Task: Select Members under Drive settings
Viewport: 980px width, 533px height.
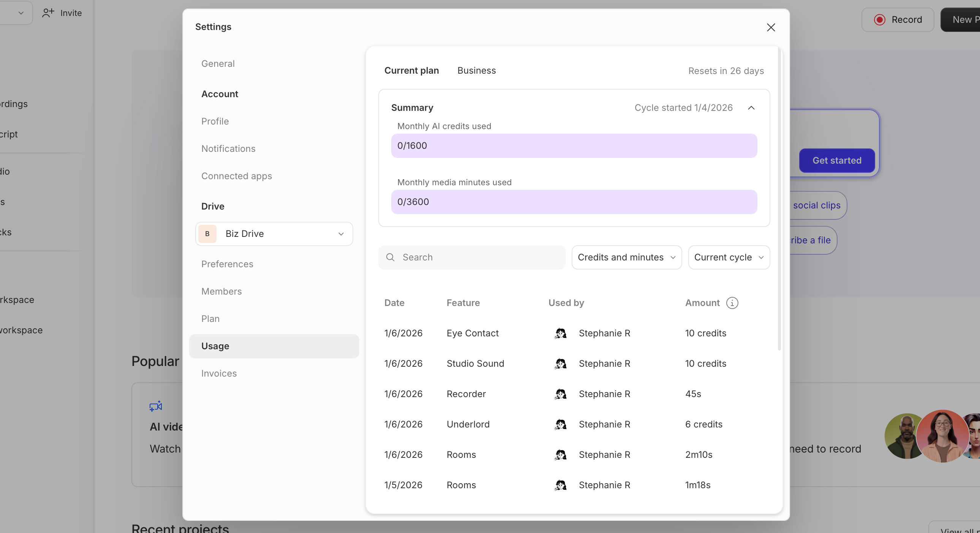Action: [221, 291]
